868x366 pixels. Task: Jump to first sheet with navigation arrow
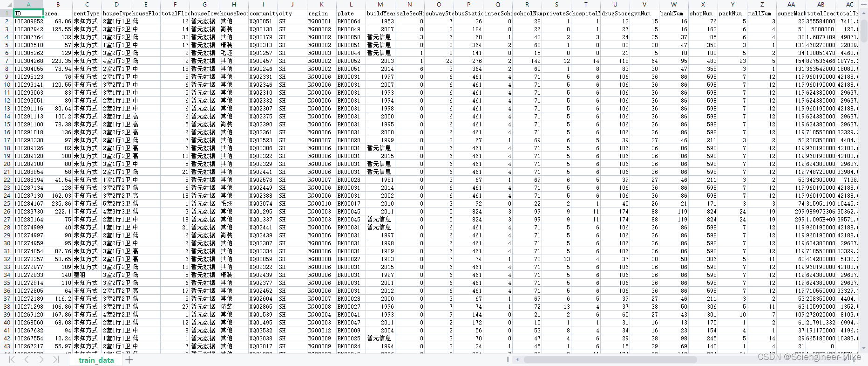click(x=12, y=359)
